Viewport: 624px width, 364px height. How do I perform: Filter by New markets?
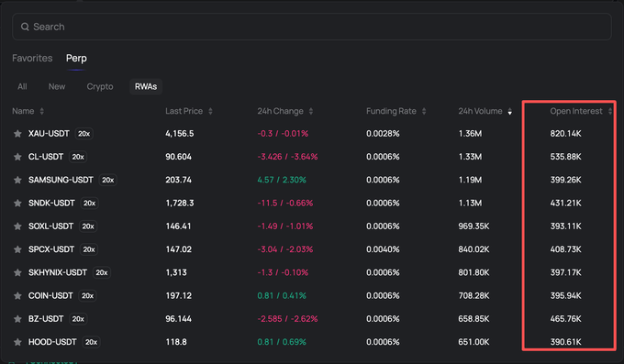point(57,86)
